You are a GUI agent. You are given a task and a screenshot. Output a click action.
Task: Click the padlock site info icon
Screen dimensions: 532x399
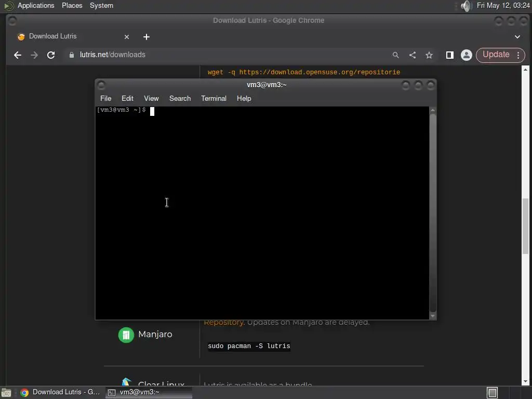(72, 55)
